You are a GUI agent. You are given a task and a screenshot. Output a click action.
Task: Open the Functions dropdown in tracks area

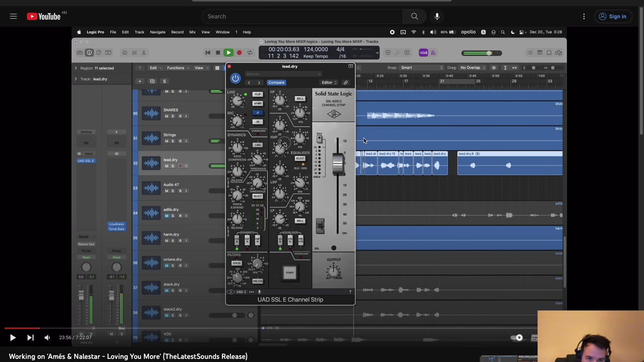point(178,68)
